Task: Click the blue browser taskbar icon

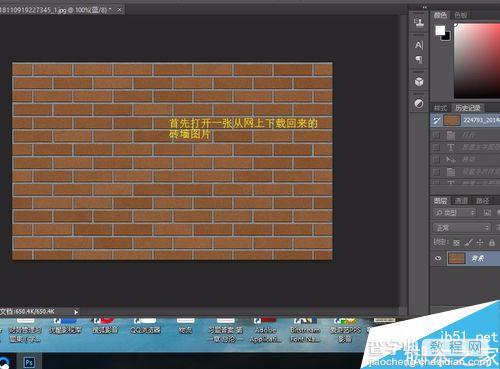Action: [x=4, y=363]
